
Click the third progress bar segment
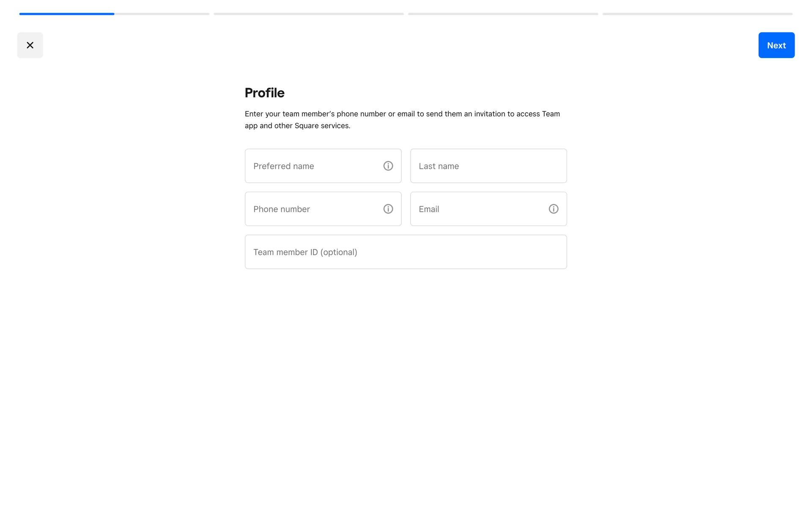(503, 14)
